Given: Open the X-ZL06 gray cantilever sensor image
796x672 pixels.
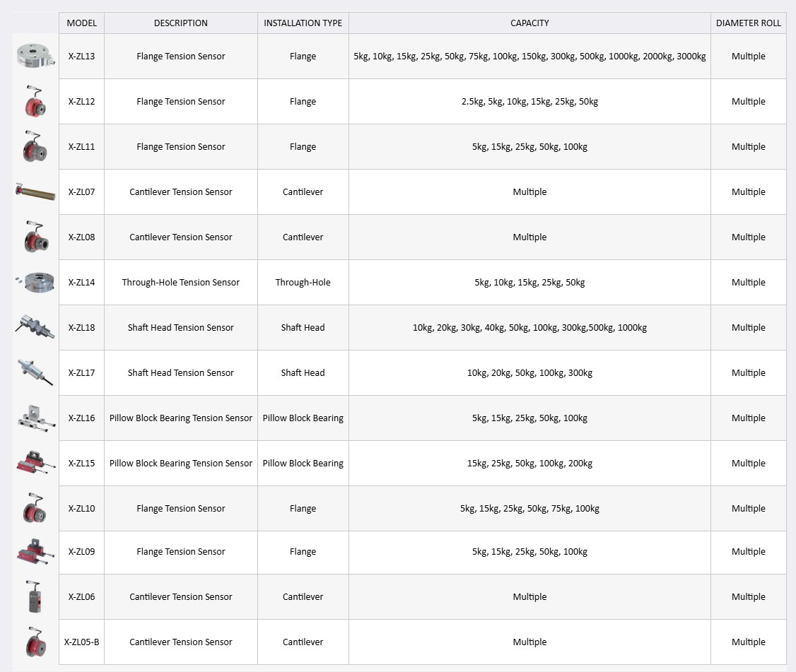Looking at the screenshot, I should click(x=35, y=597).
